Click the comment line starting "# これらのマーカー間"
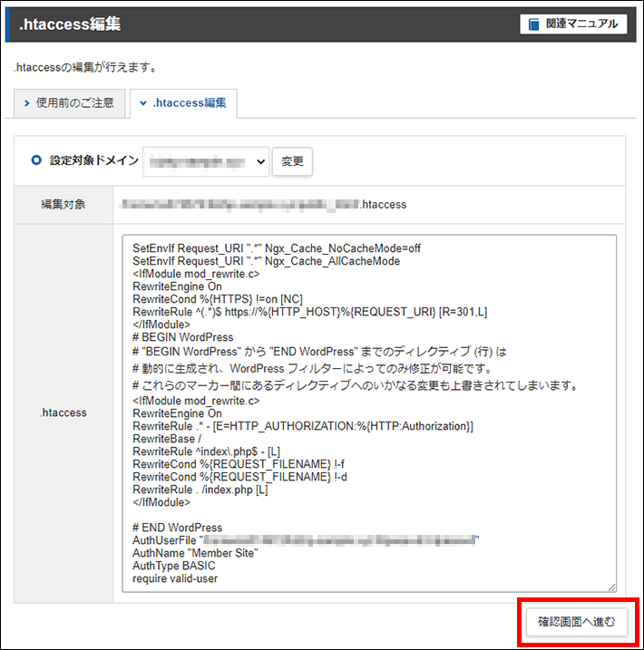 (x=356, y=385)
